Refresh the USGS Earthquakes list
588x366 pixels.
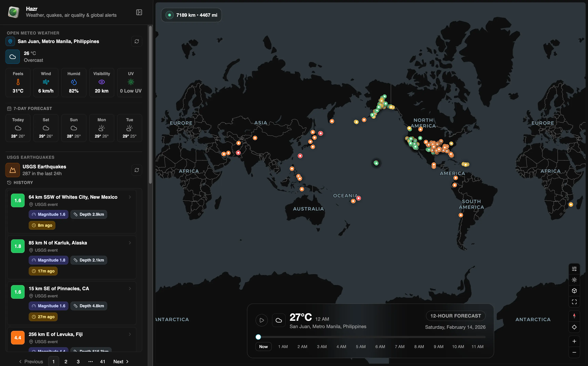pos(137,170)
